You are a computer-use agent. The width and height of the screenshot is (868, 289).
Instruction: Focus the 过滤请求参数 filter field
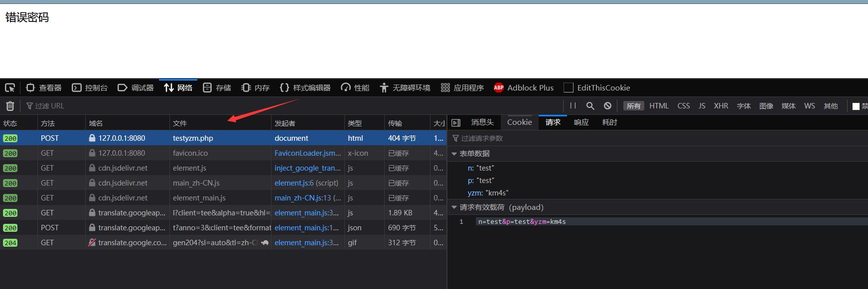click(658, 138)
